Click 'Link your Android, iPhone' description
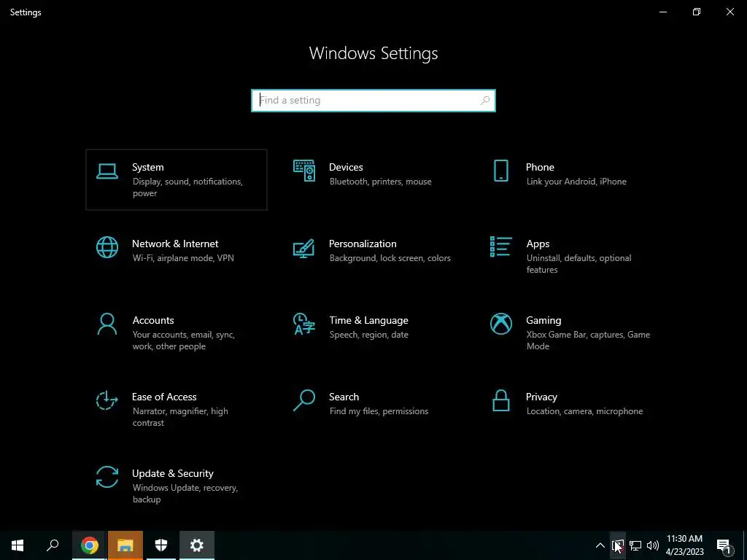 tap(576, 182)
